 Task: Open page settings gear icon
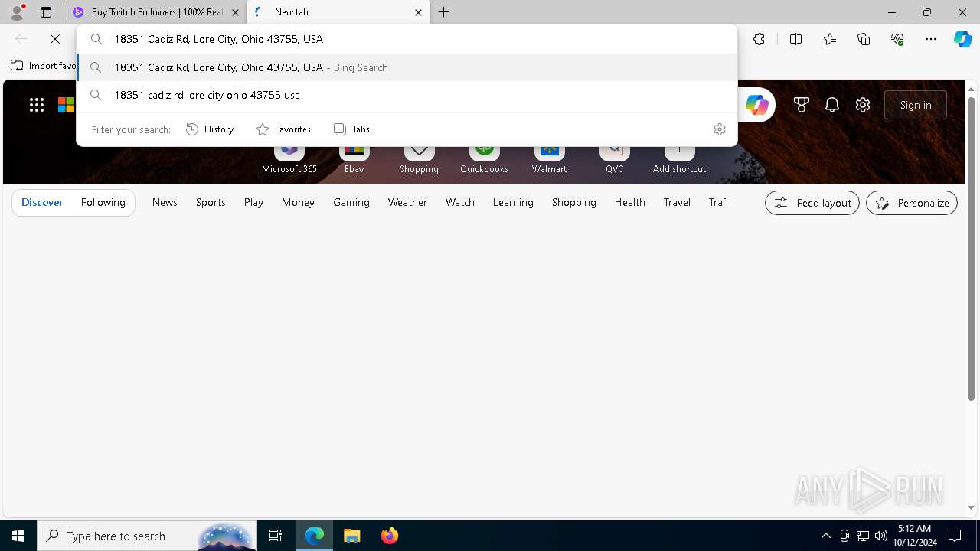863,105
